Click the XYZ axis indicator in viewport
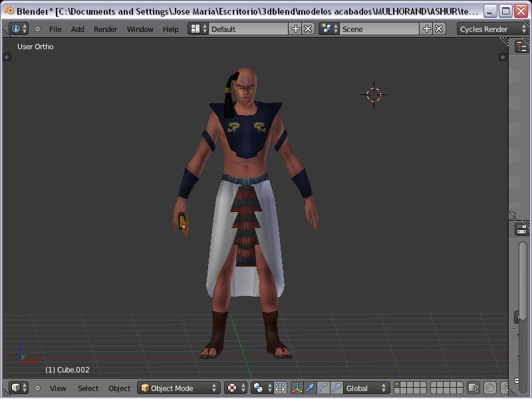The image size is (532, 399). (29, 352)
